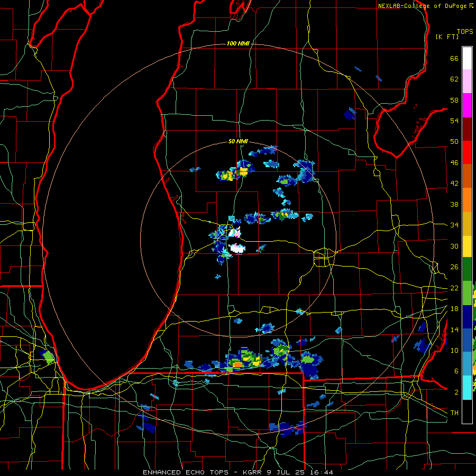Select the dark red 50-54 legend swatch
476x476 pixels.
point(467,129)
